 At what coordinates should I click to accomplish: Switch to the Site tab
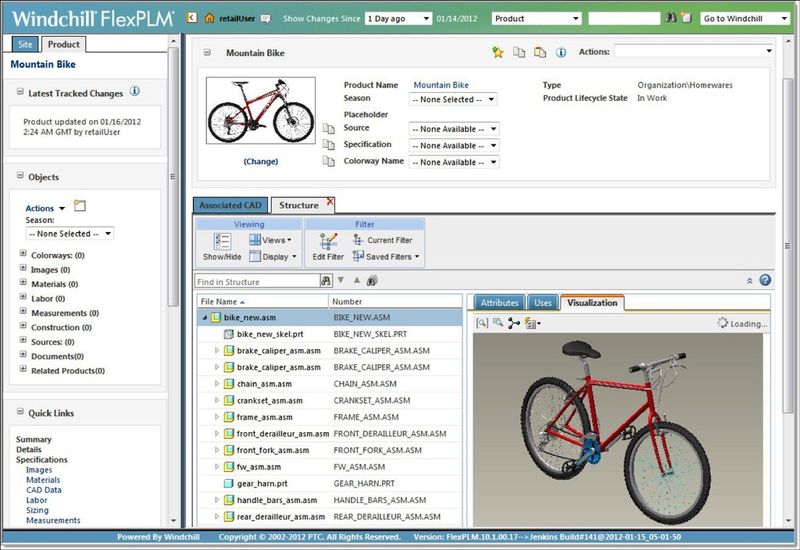25,44
